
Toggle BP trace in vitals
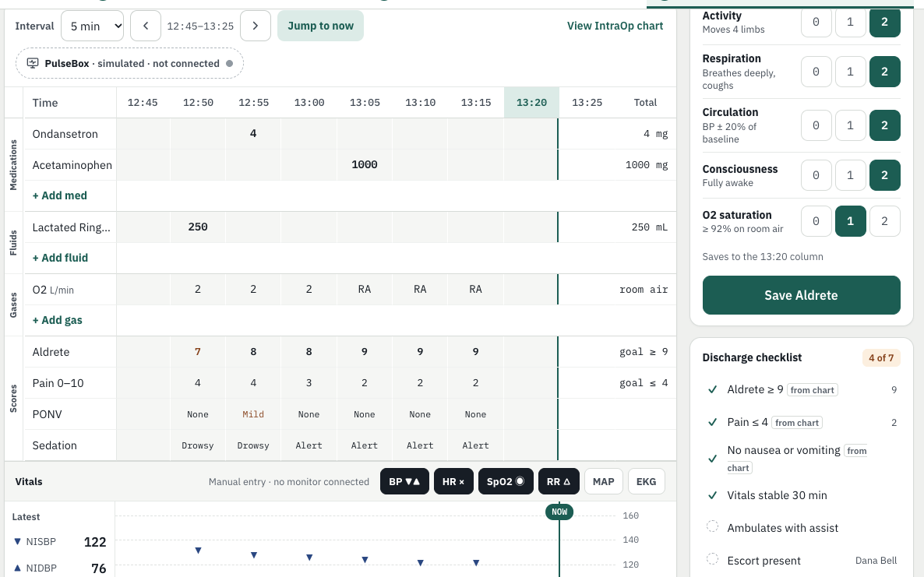405,481
